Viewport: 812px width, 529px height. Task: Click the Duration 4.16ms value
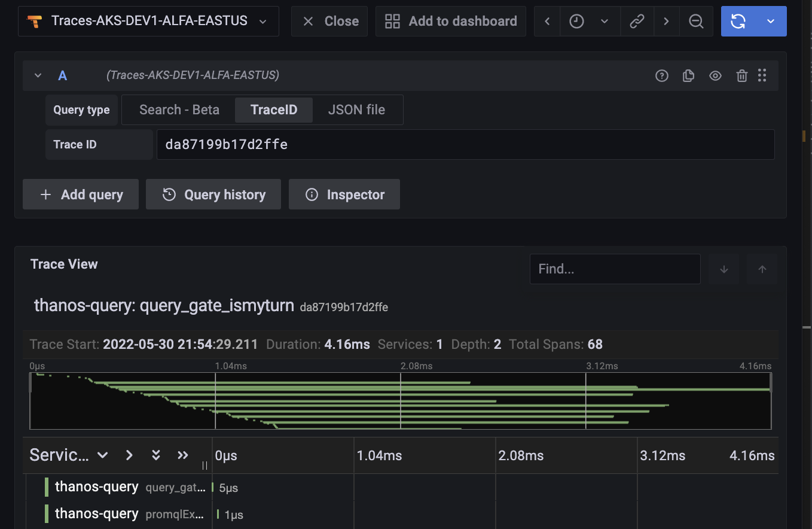tap(347, 344)
